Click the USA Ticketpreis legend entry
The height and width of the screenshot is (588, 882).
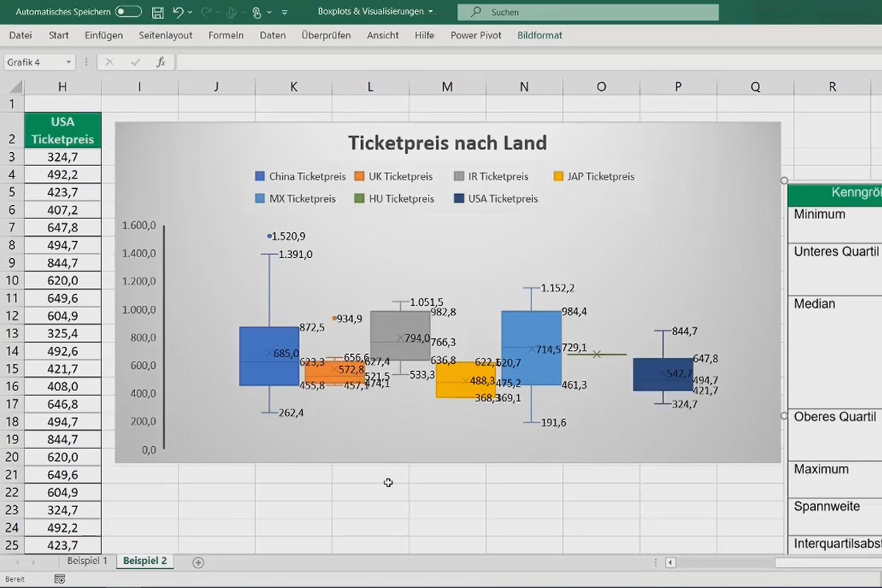click(496, 198)
